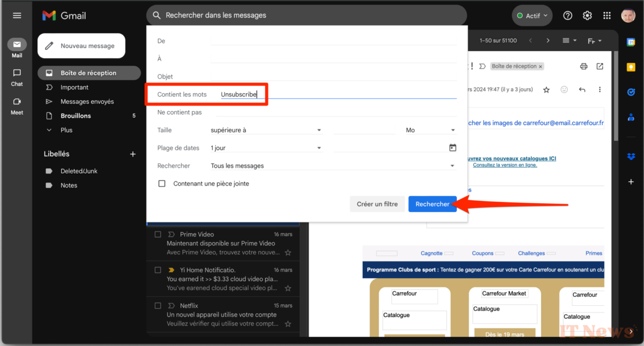Image resolution: width=644 pixels, height=346 pixels.
Task: Open the 'Tous les messages' search scope dropdown
Action: [332, 166]
